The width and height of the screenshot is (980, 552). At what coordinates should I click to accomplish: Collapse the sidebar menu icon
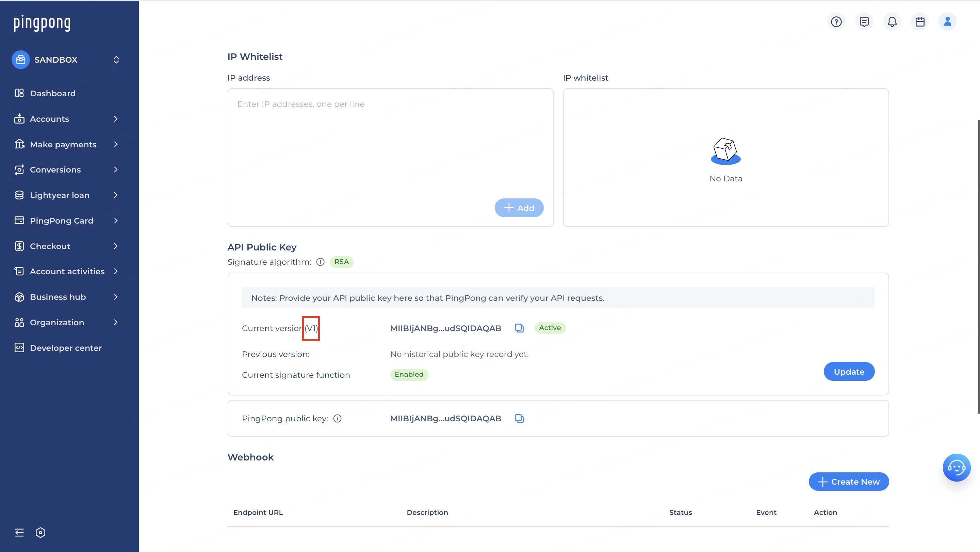coord(19,533)
